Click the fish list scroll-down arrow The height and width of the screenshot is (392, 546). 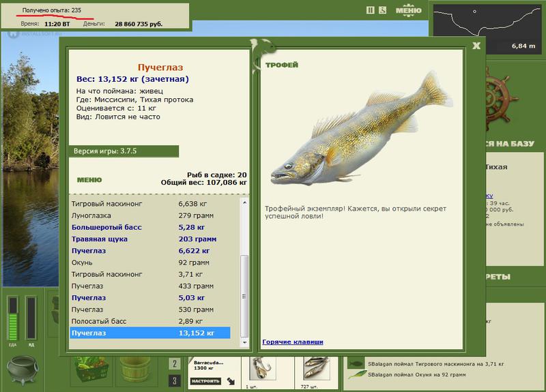244,342
